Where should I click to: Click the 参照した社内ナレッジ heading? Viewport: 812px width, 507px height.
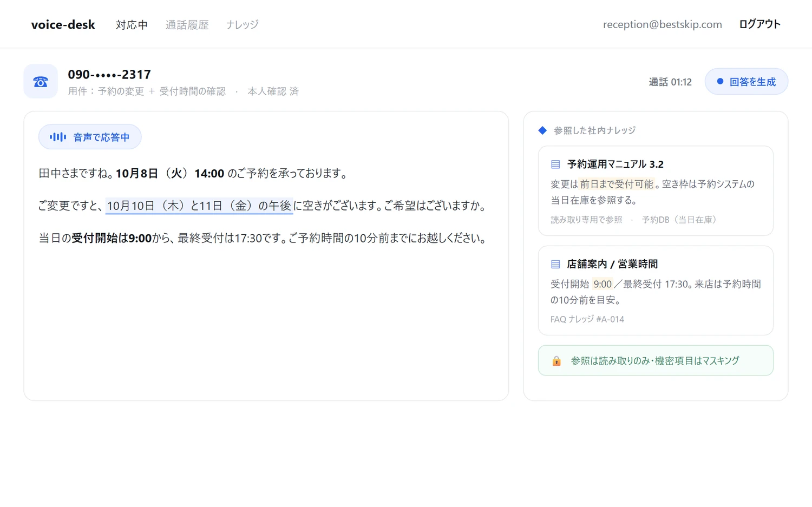coord(594,130)
